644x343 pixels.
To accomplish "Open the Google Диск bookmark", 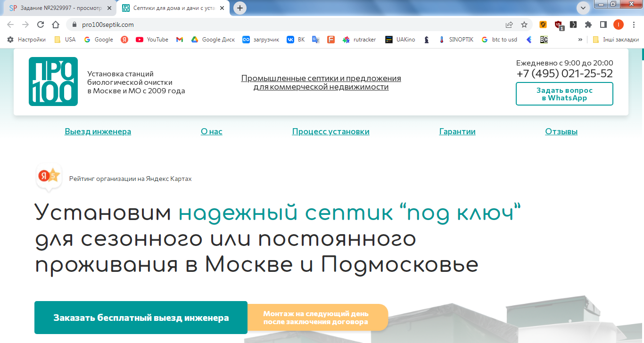I will [x=213, y=40].
